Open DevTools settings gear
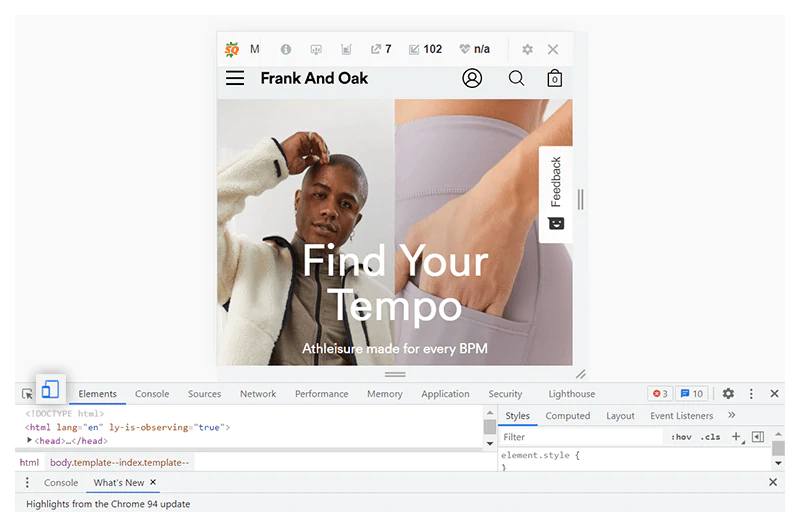Viewport: 800px width, 527px height. pos(728,394)
